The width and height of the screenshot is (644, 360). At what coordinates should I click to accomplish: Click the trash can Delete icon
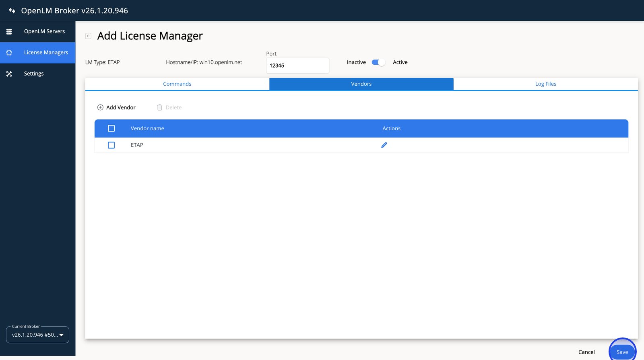pos(160,107)
